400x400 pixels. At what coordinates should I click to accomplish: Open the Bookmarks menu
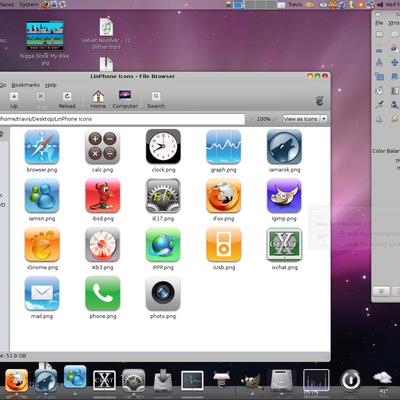coord(25,85)
